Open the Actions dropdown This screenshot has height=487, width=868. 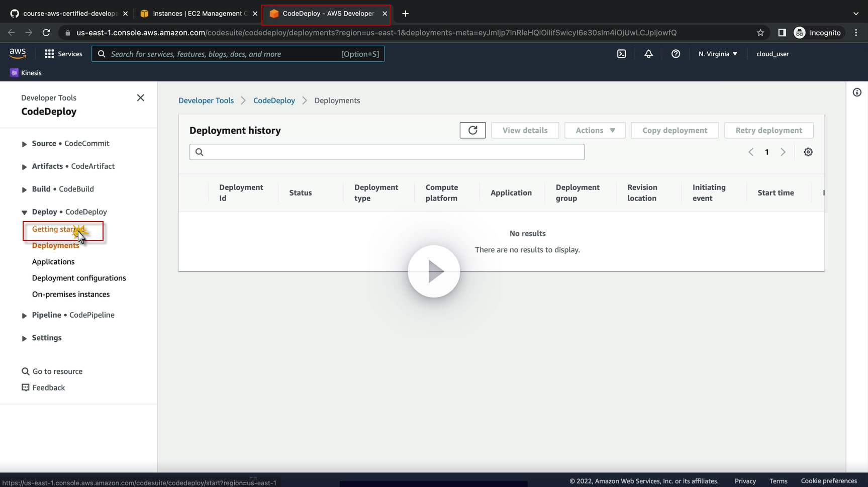coord(595,130)
